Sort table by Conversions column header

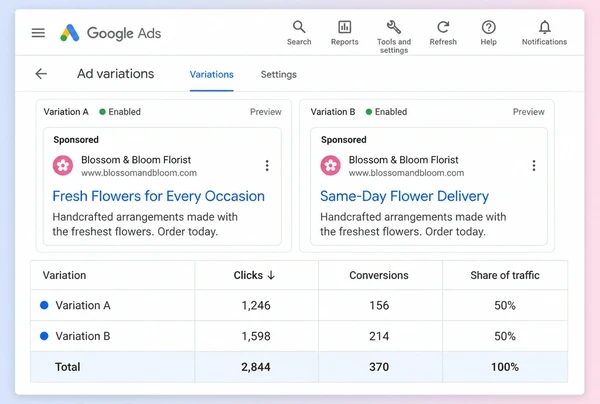379,275
